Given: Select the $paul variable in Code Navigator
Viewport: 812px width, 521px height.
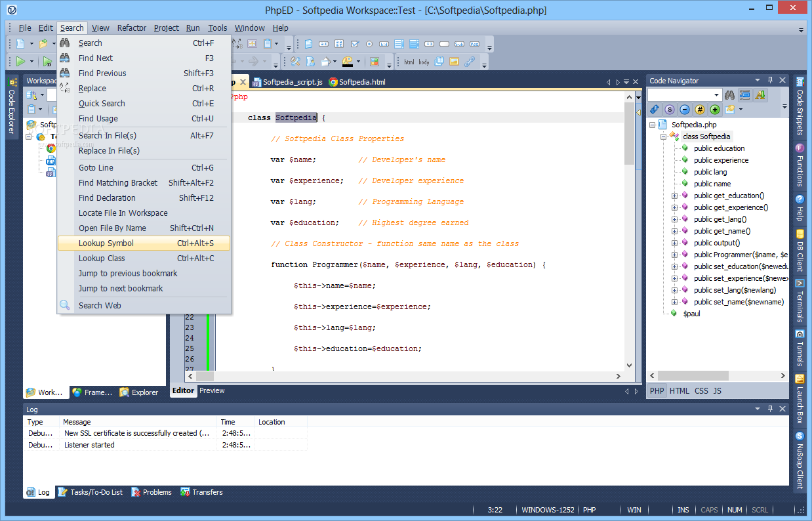Looking at the screenshot, I should click(692, 314).
